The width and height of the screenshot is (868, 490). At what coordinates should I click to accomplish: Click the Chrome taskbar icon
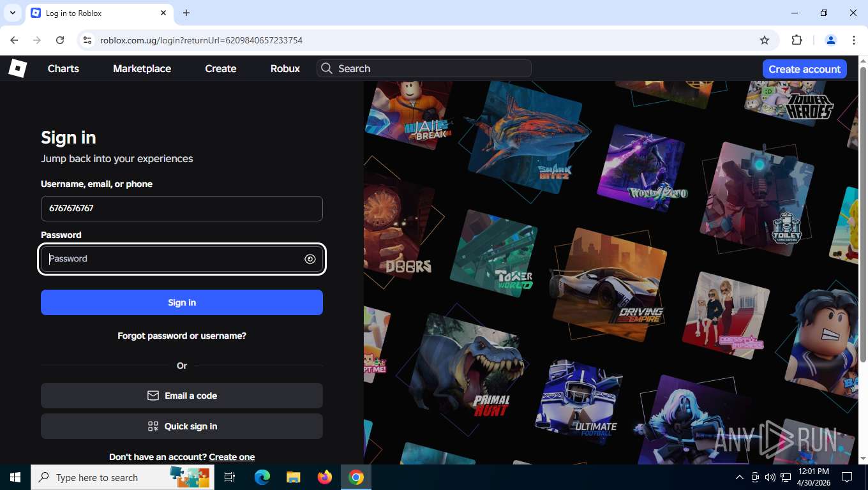pos(356,477)
